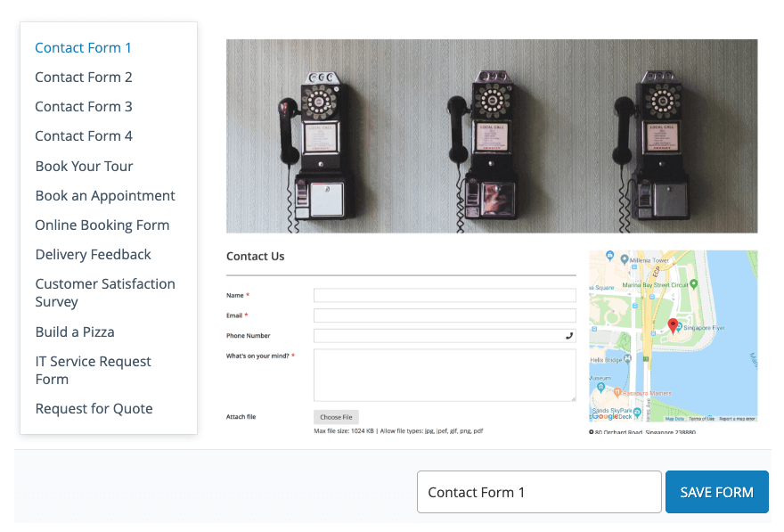Click the What's on your mind text area
Viewport: 784px width, 532px height.
445,375
